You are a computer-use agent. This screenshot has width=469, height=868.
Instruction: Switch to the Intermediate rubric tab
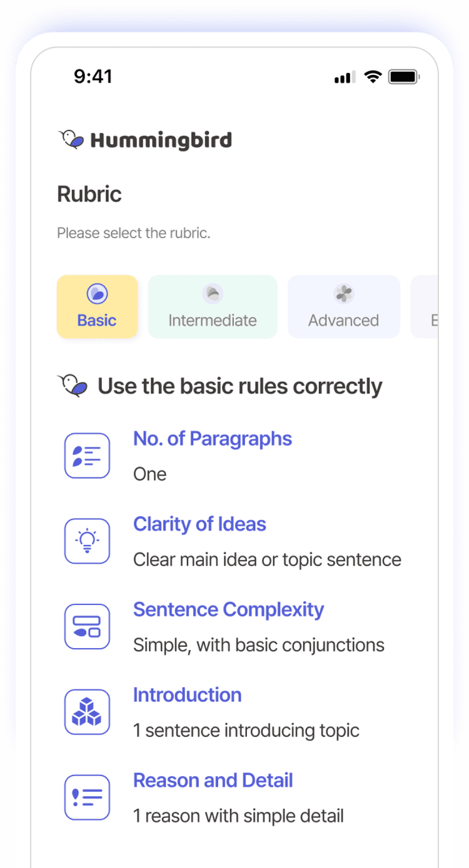213,307
